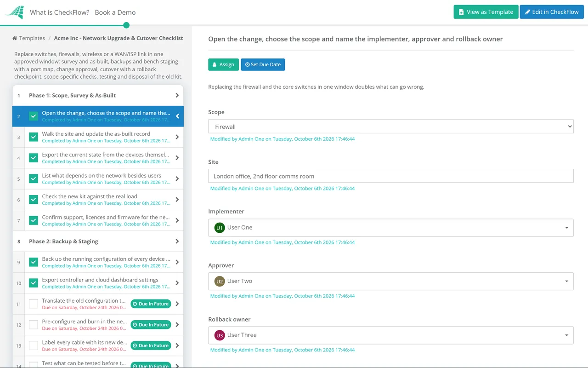Uncheck 'Check the new kit' task checkbox
The height and width of the screenshot is (368, 588).
[34, 200]
